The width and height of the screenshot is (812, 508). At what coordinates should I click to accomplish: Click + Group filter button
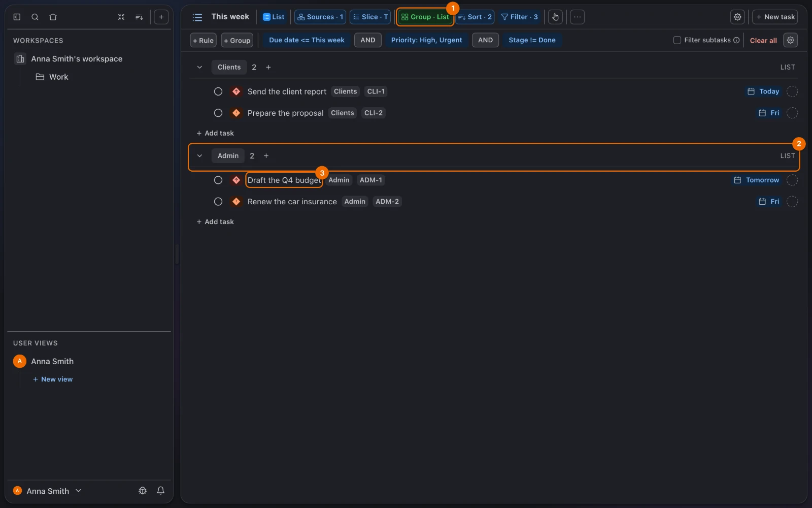pos(237,40)
